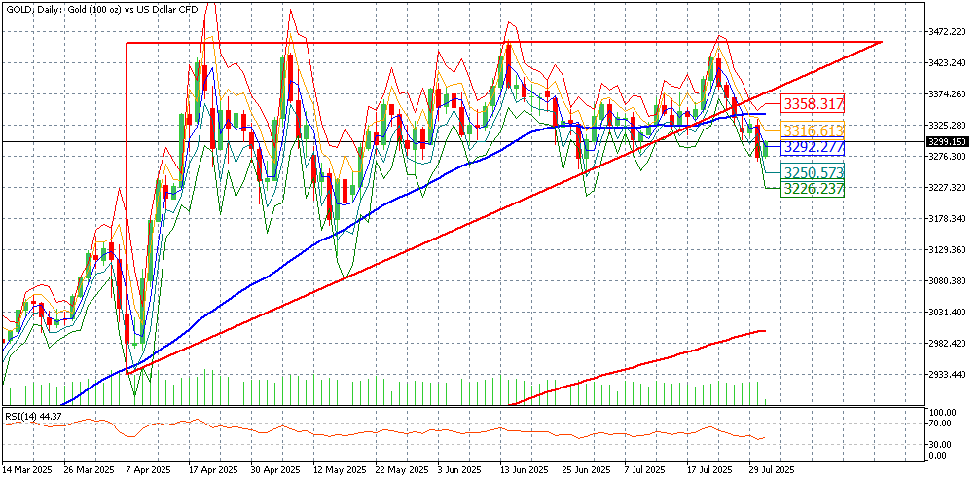Click the RSI 70.00 level label

[x=940, y=425]
